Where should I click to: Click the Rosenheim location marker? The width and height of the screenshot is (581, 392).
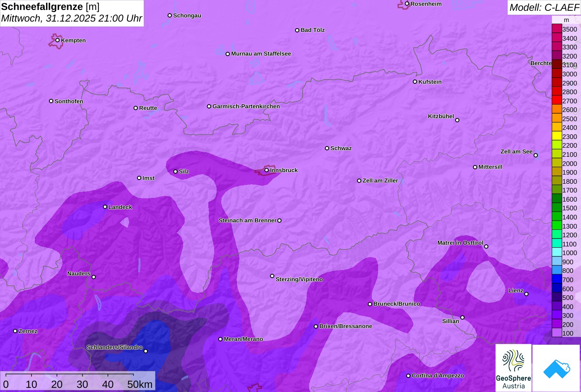[x=407, y=4]
